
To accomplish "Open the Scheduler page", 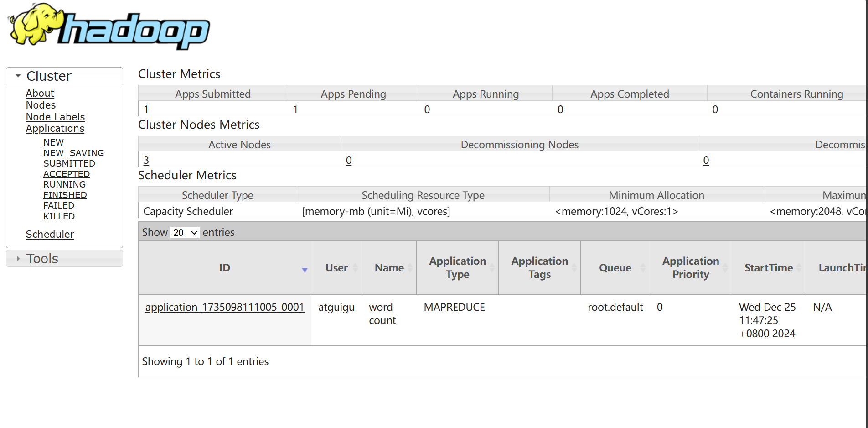I will tap(50, 234).
